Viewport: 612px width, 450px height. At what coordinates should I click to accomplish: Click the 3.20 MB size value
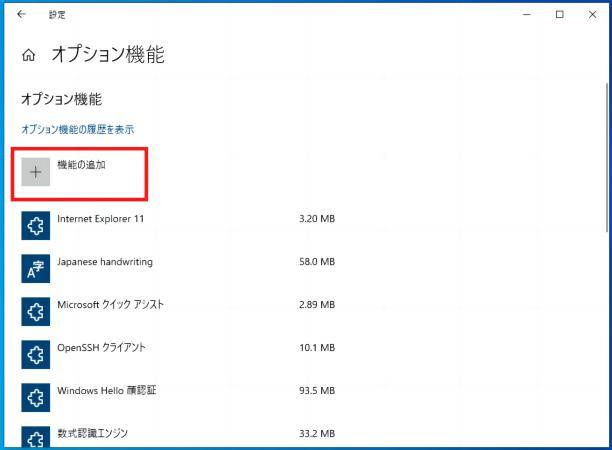(x=317, y=219)
